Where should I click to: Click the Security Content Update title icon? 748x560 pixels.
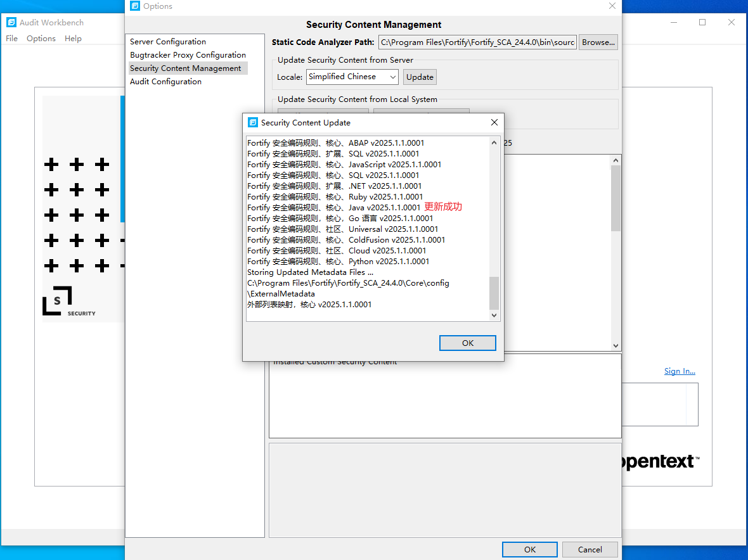click(253, 122)
